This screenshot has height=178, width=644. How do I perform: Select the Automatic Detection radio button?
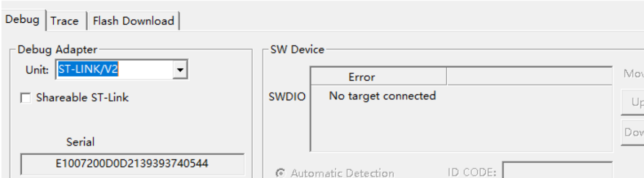coord(281,173)
